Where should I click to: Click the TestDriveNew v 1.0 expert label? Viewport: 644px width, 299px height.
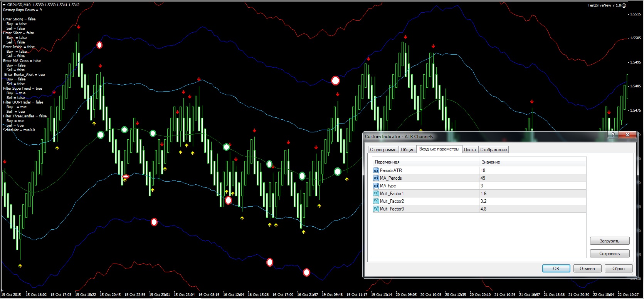604,5
